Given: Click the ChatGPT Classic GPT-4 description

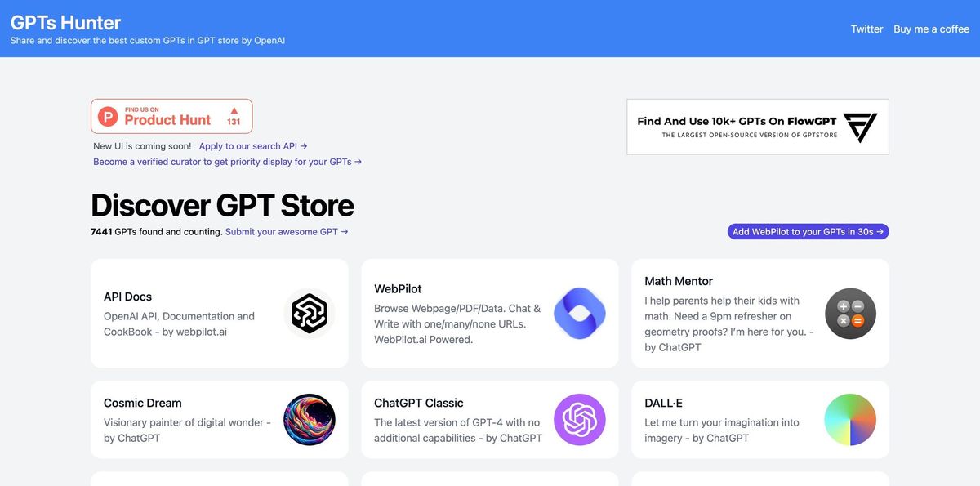Looking at the screenshot, I should [458, 430].
